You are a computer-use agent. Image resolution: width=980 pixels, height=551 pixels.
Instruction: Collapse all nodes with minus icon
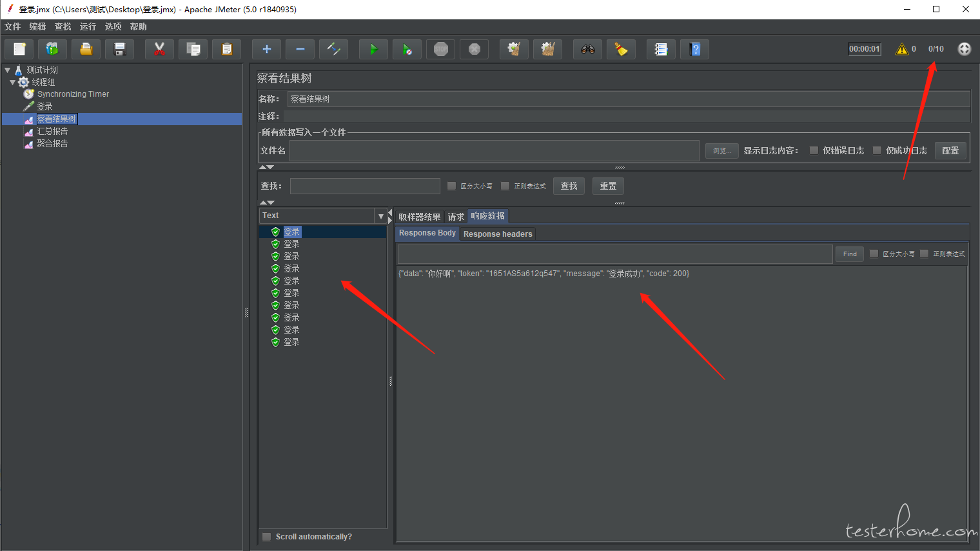[300, 49]
